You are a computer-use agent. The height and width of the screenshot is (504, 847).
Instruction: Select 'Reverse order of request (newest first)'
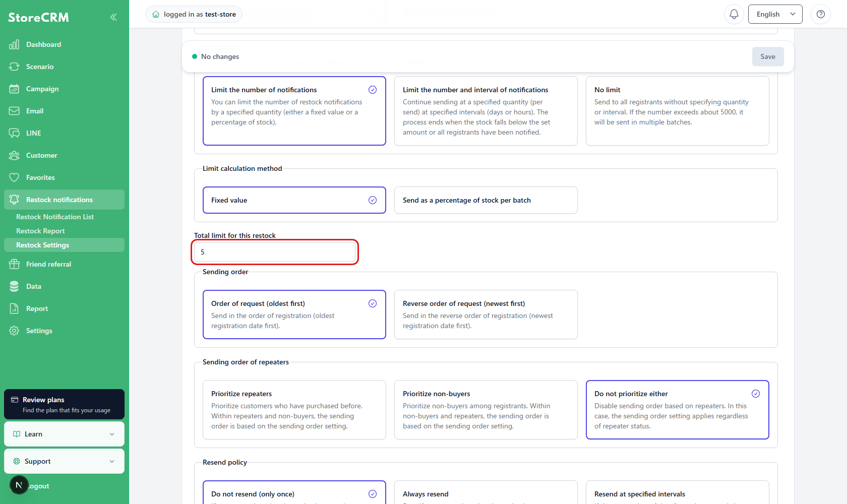point(486,314)
